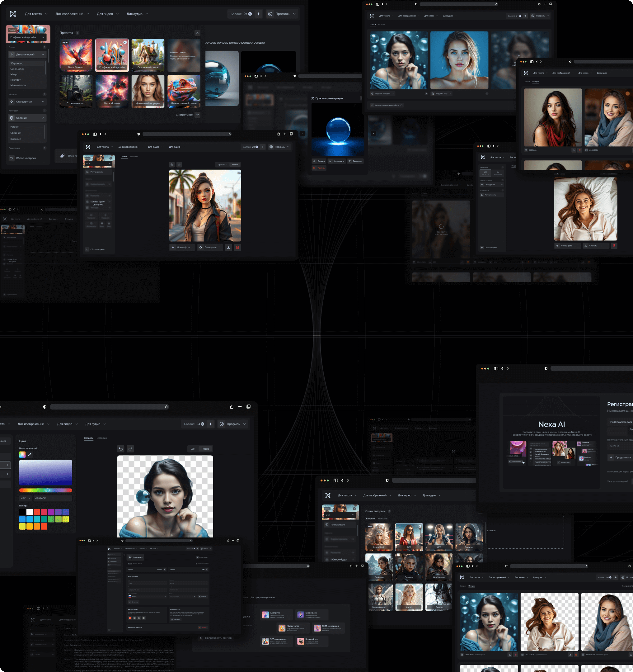Click the paperclip attach icon in the prompt field
Screen dimensions: 633x672
63,156
